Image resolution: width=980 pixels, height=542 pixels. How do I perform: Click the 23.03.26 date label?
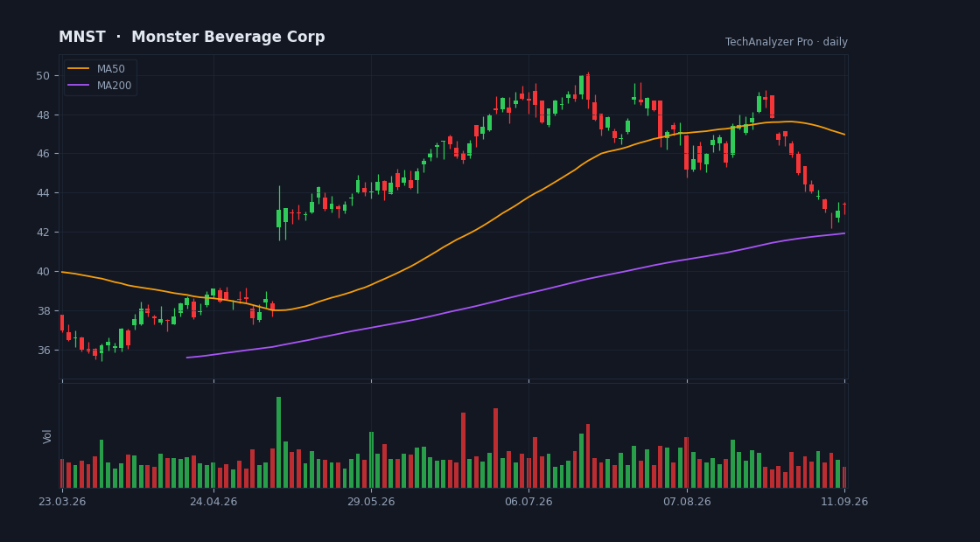pos(62,502)
